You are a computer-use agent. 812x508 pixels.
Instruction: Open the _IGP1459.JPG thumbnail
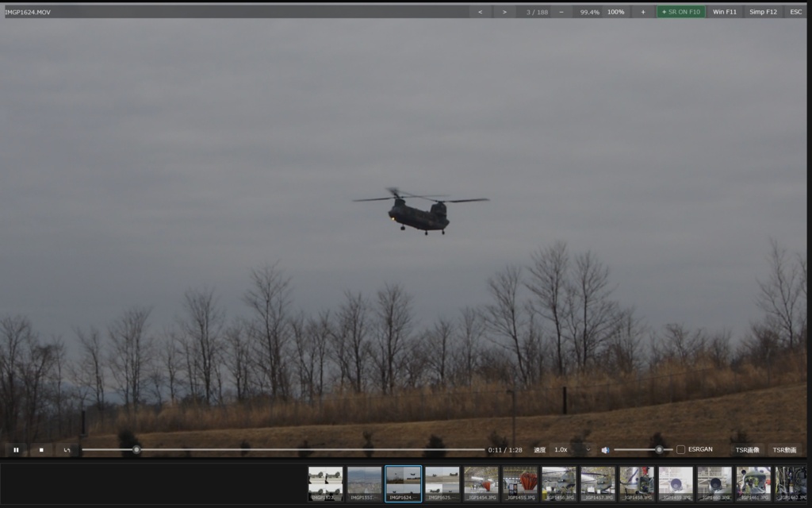coord(676,483)
